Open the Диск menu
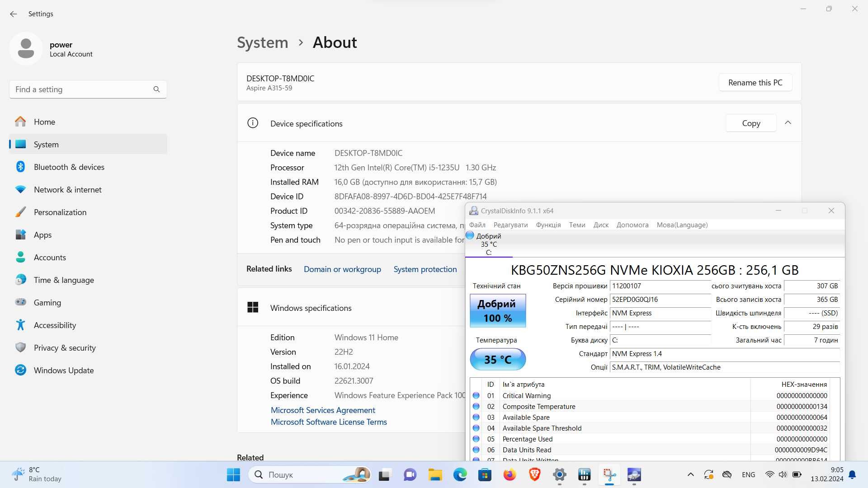The image size is (868, 488). pyautogui.click(x=601, y=225)
